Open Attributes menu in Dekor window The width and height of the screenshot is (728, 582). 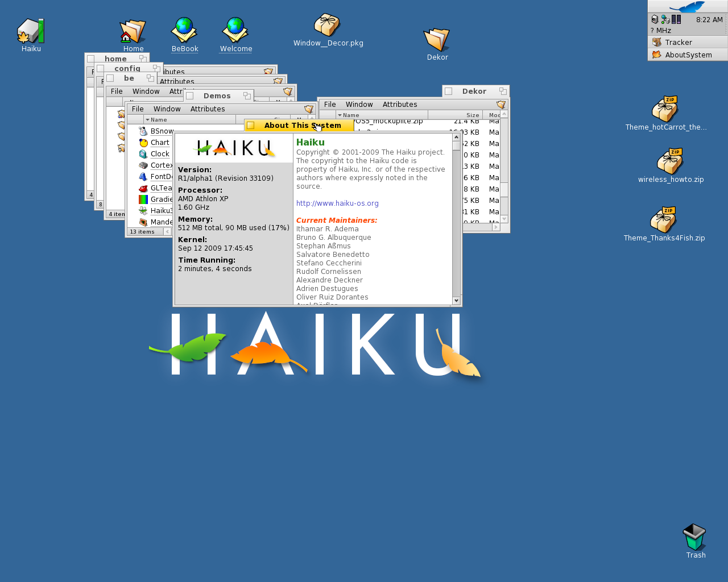pos(400,105)
